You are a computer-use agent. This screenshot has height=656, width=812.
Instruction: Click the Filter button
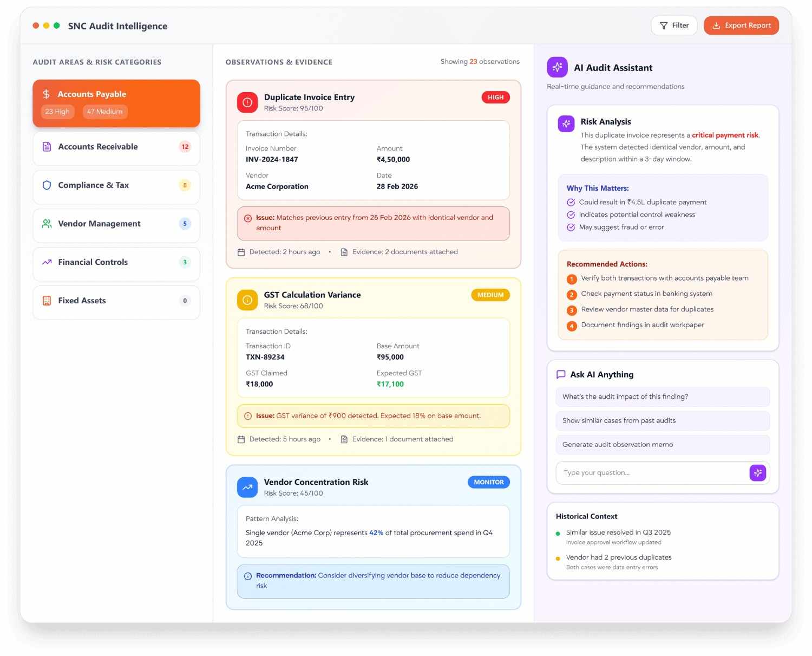674,25
